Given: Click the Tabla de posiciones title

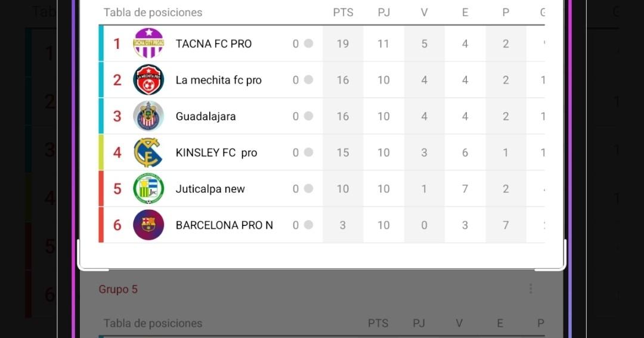Looking at the screenshot, I should pos(153,13).
